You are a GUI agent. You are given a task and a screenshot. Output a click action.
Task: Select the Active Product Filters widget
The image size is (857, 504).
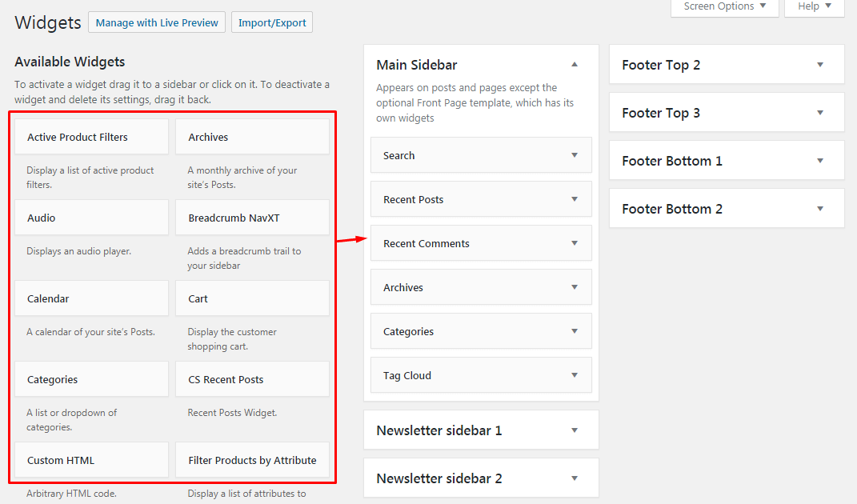pos(91,137)
